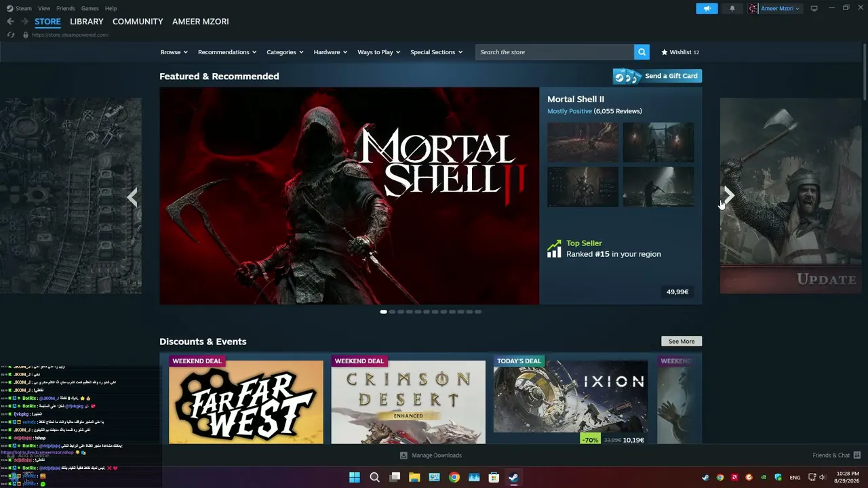Viewport: 868px width, 488px height.
Task: Open Task View on the taskbar
Action: click(395, 477)
